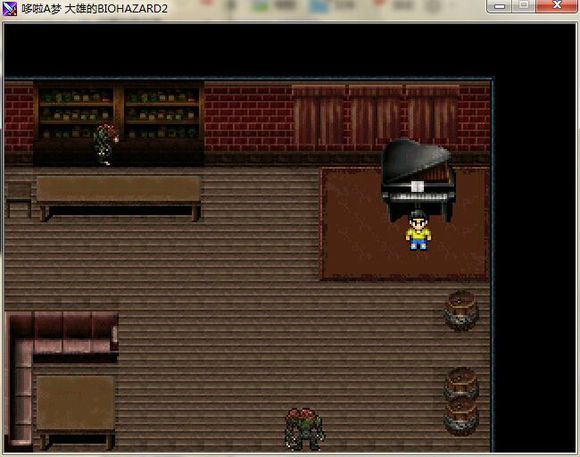Screen dimensions: 580x457
Task: Click the Nobita character in yellow shirt
Action: [x=418, y=230]
